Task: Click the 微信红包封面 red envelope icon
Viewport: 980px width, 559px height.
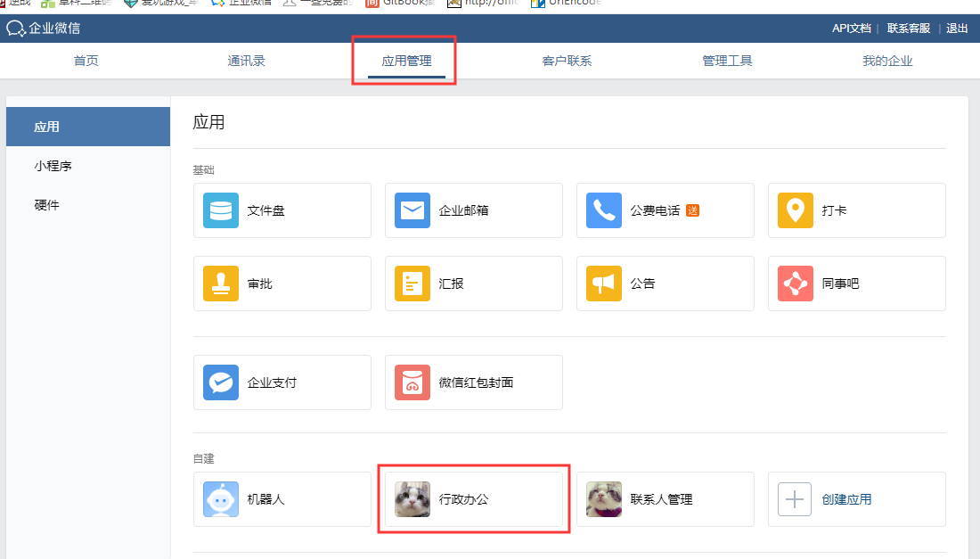Action: [x=412, y=382]
